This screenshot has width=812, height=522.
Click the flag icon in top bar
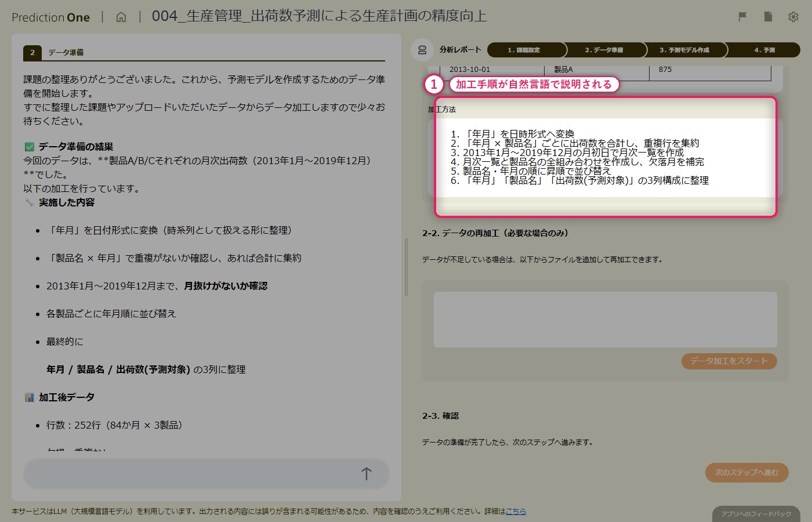(742, 17)
